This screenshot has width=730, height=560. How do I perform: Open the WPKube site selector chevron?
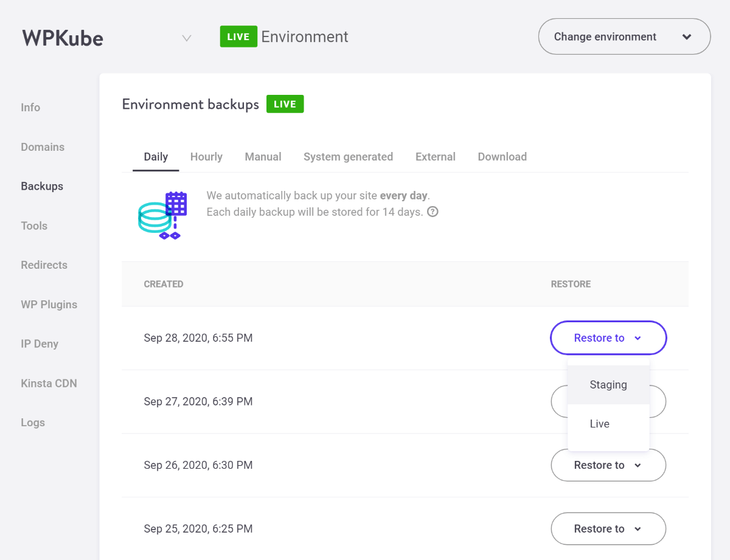[x=187, y=38]
